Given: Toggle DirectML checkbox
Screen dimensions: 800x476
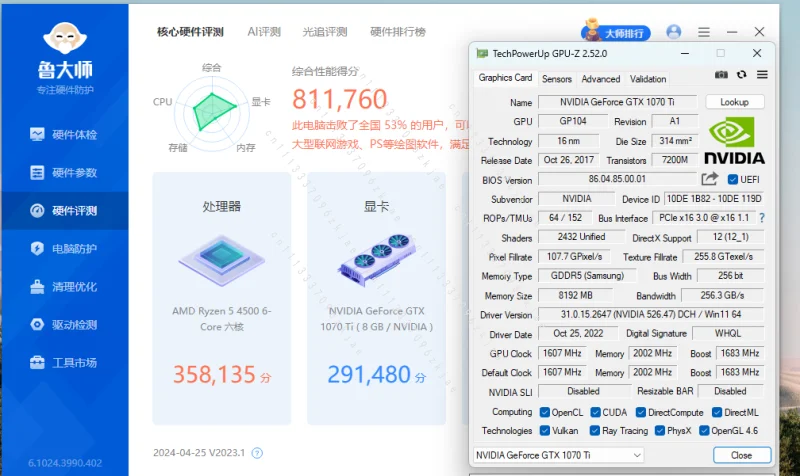Looking at the screenshot, I should [x=717, y=412].
